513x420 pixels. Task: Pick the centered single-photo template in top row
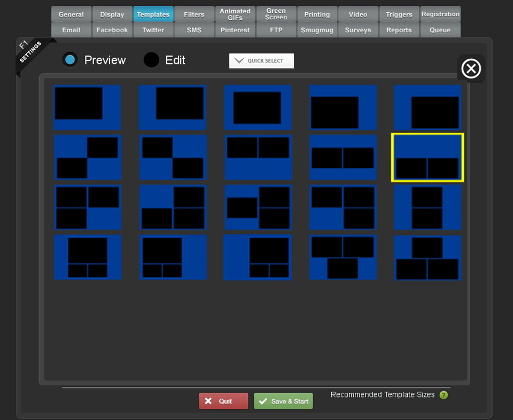(x=258, y=107)
